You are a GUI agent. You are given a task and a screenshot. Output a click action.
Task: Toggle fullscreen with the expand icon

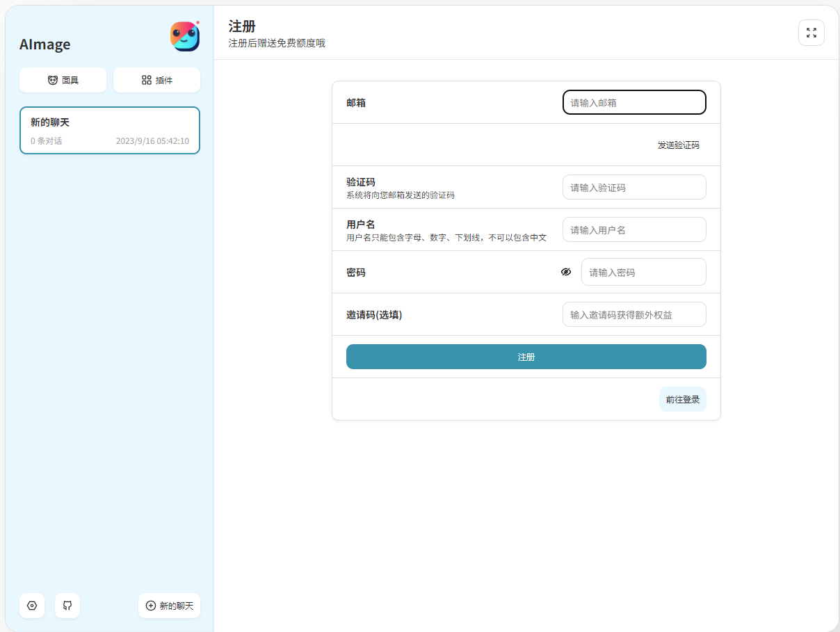(x=811, y=33)
